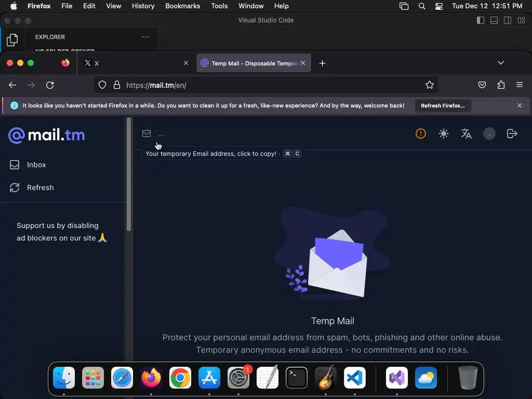The image size is (532, 399).
Task: Customize VS Code layout icon
Action: tap(521, 20)
